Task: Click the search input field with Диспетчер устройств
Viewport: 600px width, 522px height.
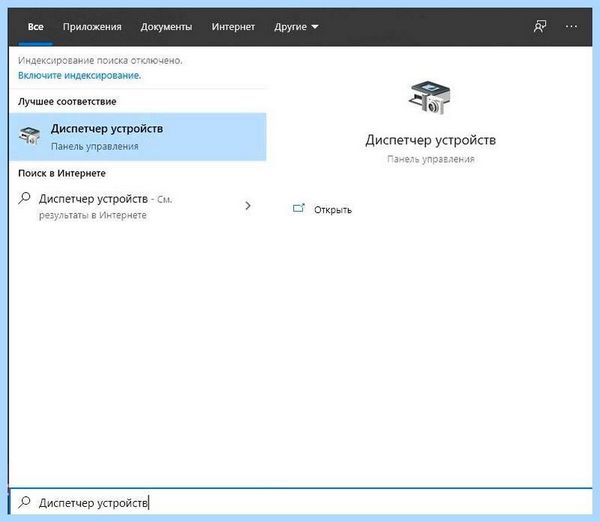Action: 301,502
